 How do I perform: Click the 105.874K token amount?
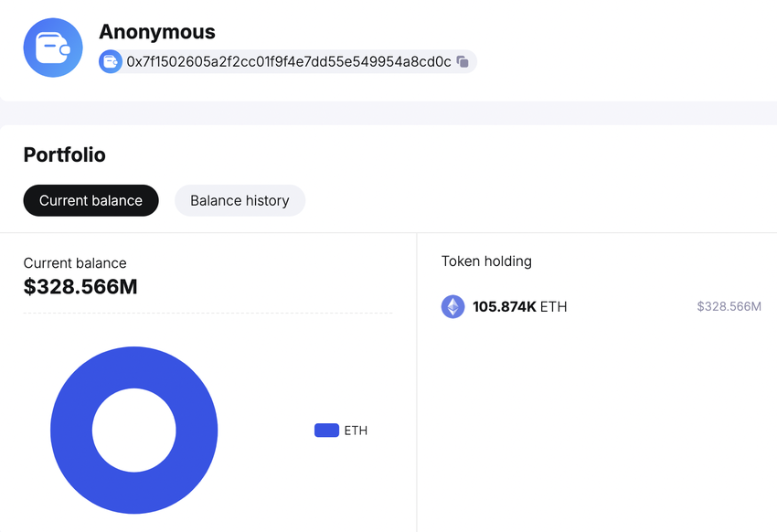click(x=504, y=307)
